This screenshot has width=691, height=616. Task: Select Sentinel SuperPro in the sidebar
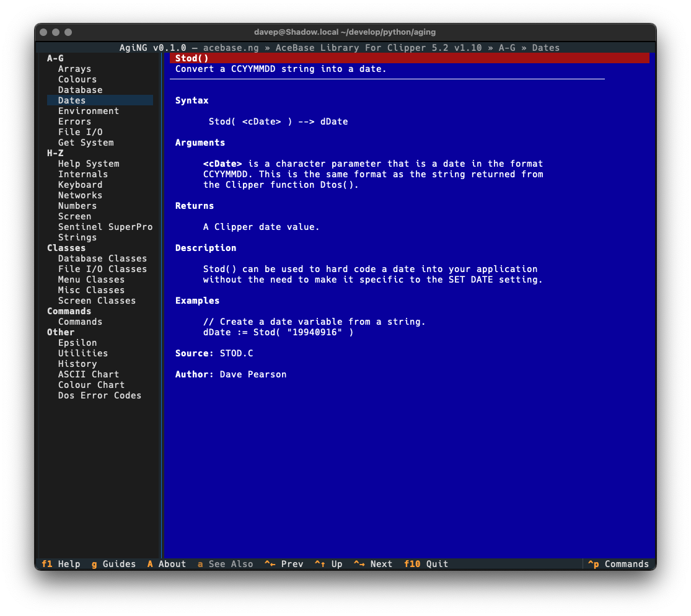105,227
